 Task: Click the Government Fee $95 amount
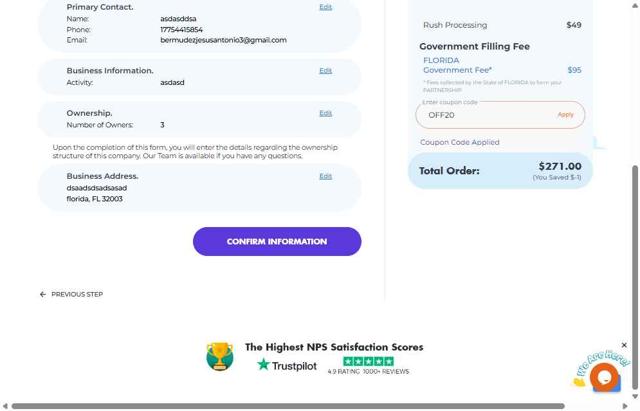tap(574, 70)
